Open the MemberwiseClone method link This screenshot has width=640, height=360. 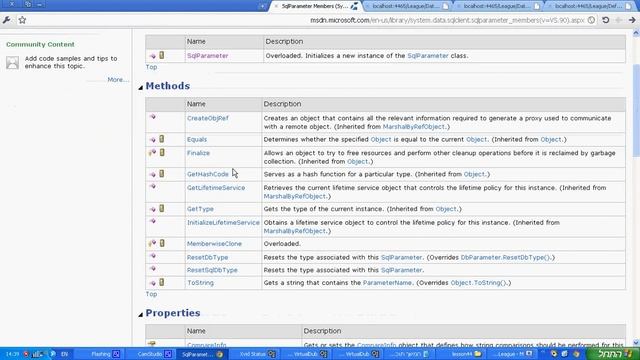[214, 244]
